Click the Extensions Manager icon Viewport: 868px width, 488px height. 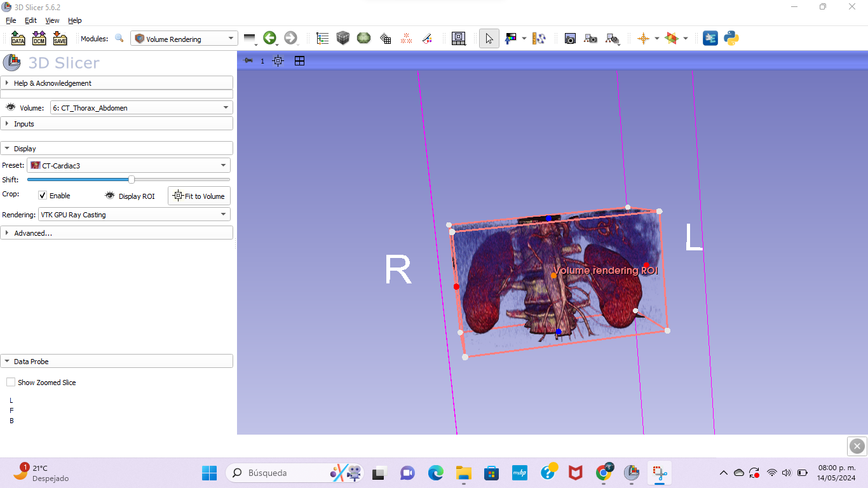tap(710, 39)
